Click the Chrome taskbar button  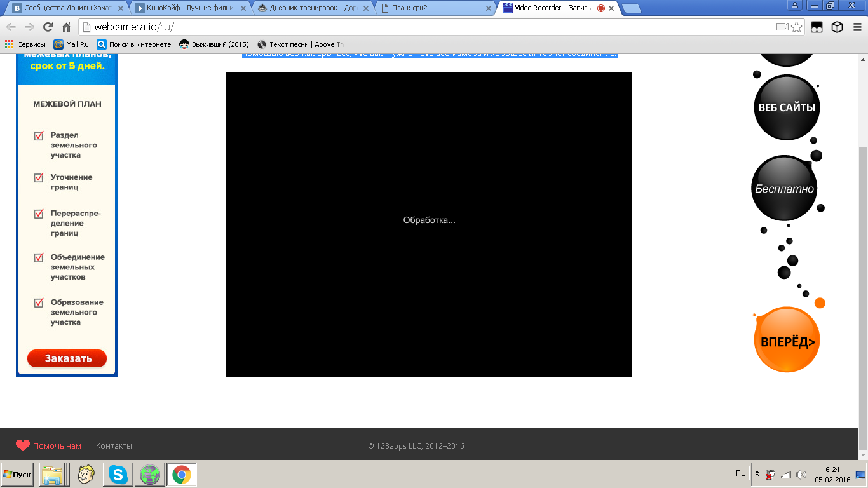tap(182, 475)
